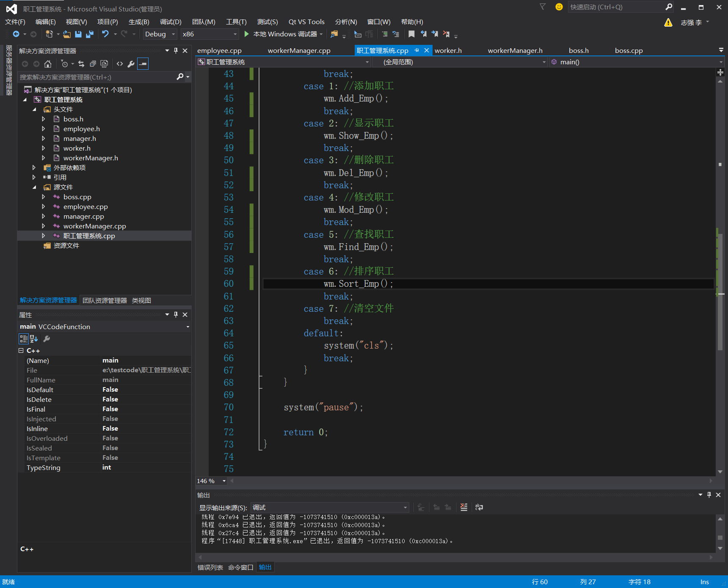Click the Solution Explorer search field

pyautogui.click(x=97, y=77)
